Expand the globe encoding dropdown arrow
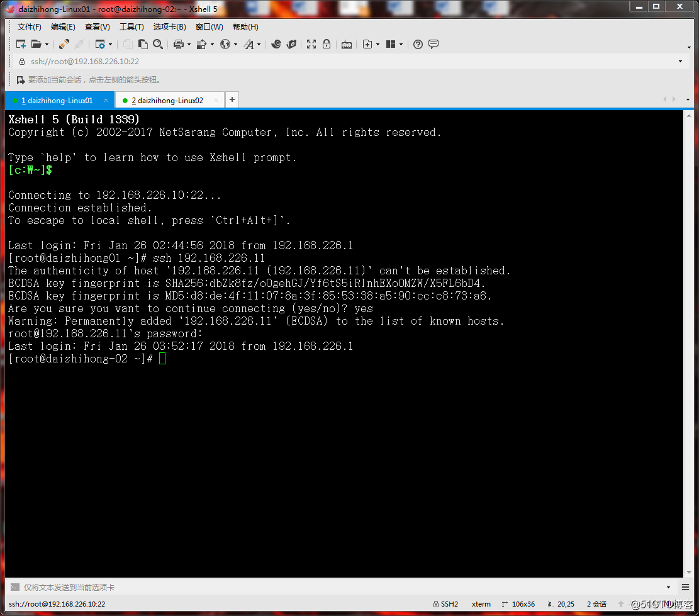 [x=236, y=44]
